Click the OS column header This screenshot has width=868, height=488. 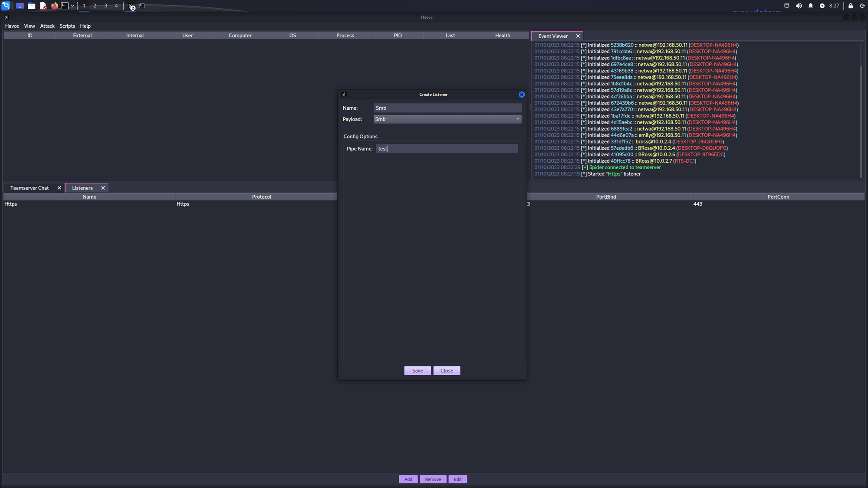click(x=293, y=36)
